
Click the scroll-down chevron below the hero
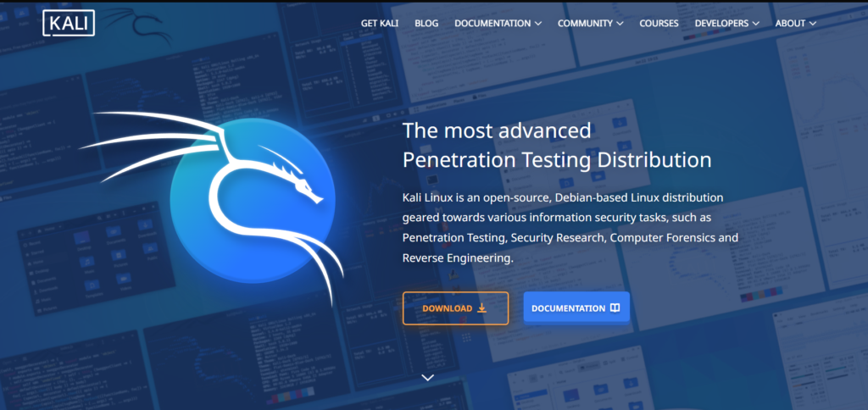pos(427,377)
